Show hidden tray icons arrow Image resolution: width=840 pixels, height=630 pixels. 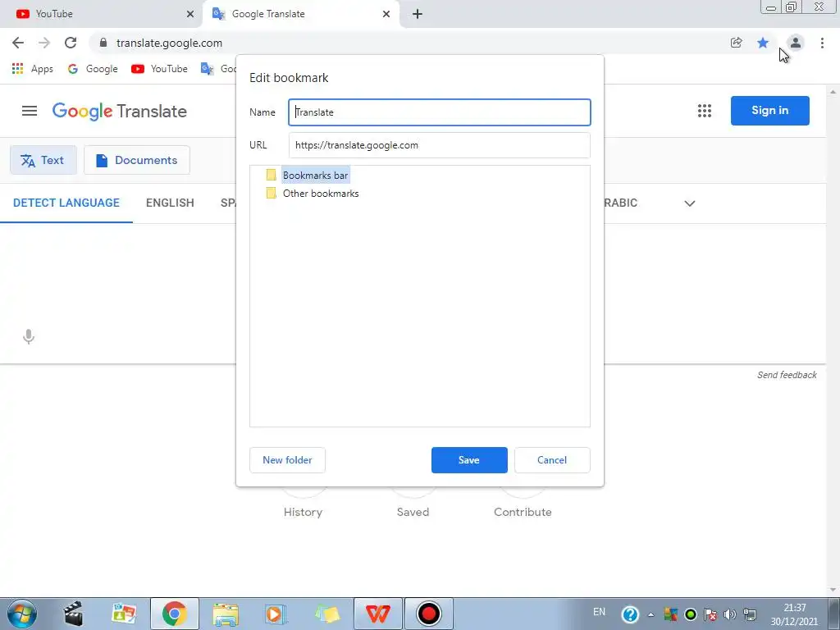click(651, 614)
